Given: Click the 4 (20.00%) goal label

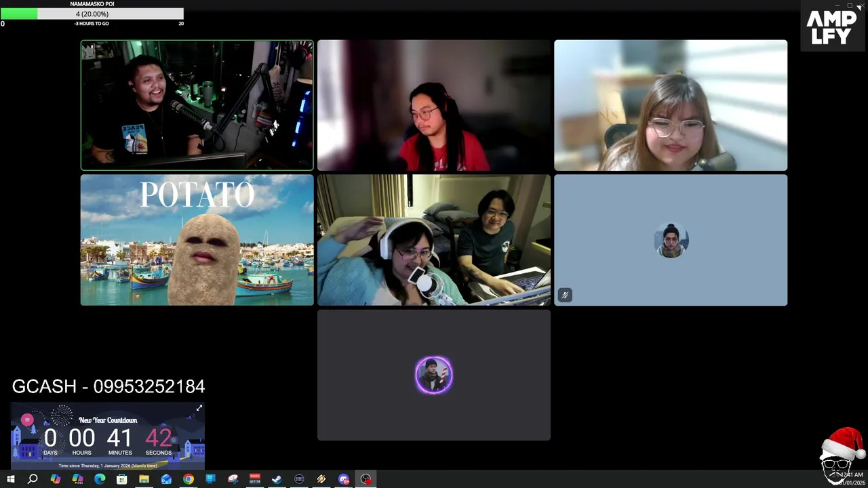Looking at the screenshot, I should pos(92,14).
